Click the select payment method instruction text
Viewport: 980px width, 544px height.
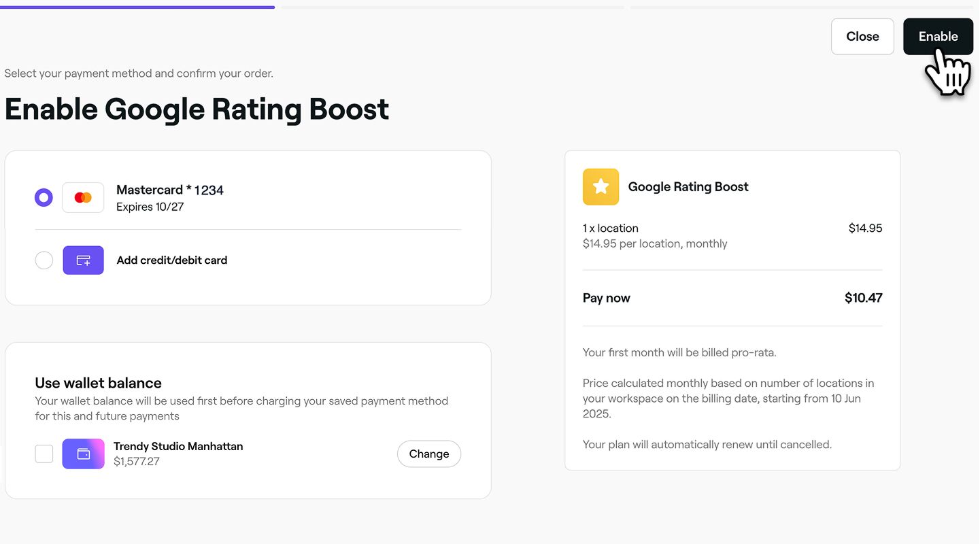click(x=139, y=73)
